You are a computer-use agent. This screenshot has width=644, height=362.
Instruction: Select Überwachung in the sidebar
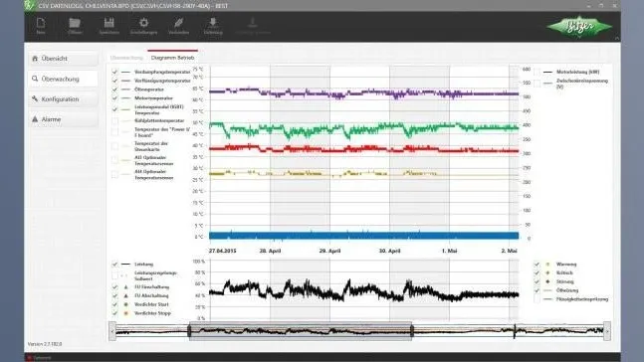click(64, 79)
